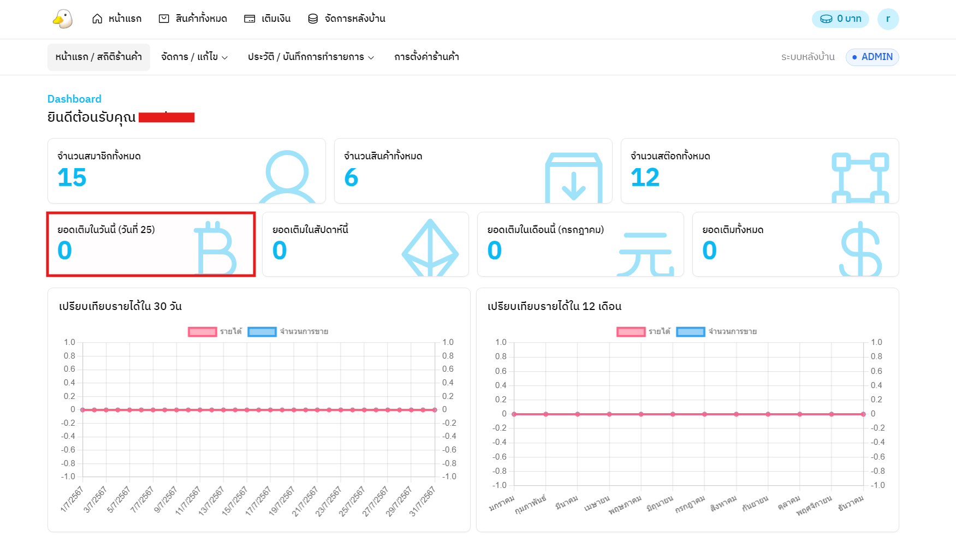Click the จำนวนสินค้าทั้งหมด value 6
Viewport: 956px width, 560px height.
coord(351,177)
